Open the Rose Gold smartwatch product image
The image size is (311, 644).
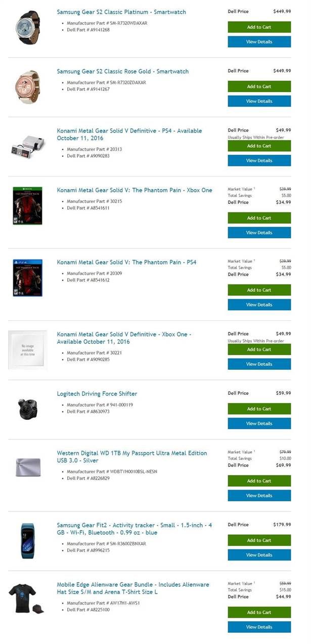[x=27, y=87]
